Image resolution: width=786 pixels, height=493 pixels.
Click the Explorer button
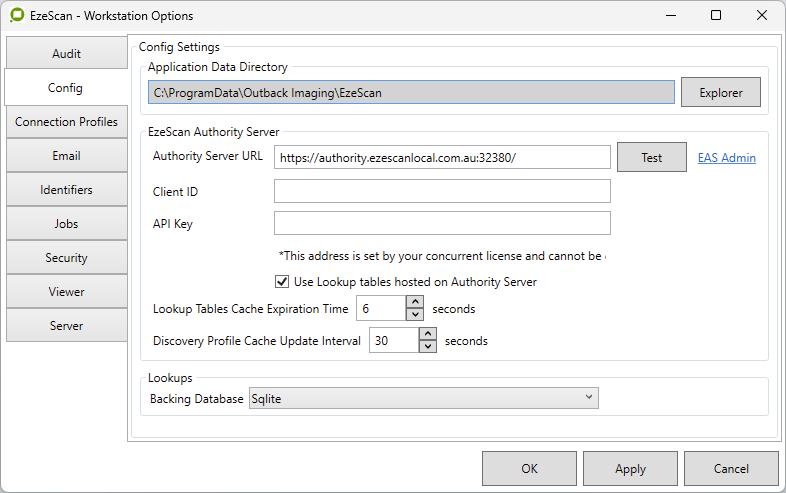click(720, 93)
